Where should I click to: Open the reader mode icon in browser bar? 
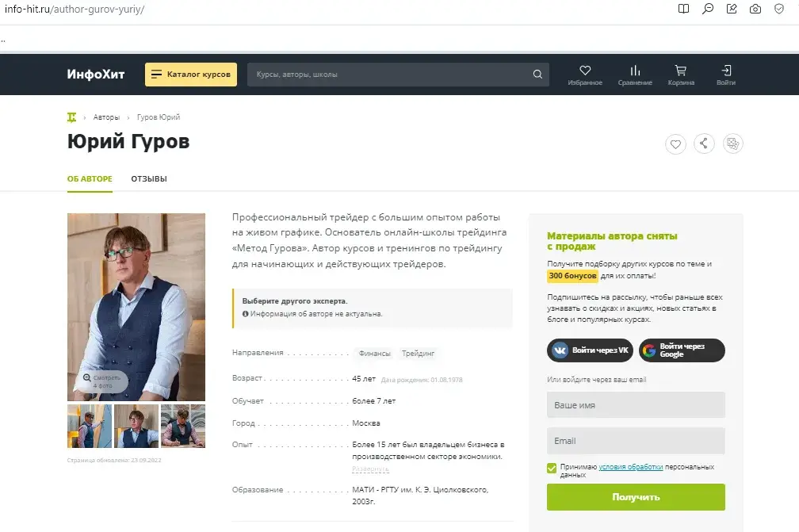pos(683,9)
